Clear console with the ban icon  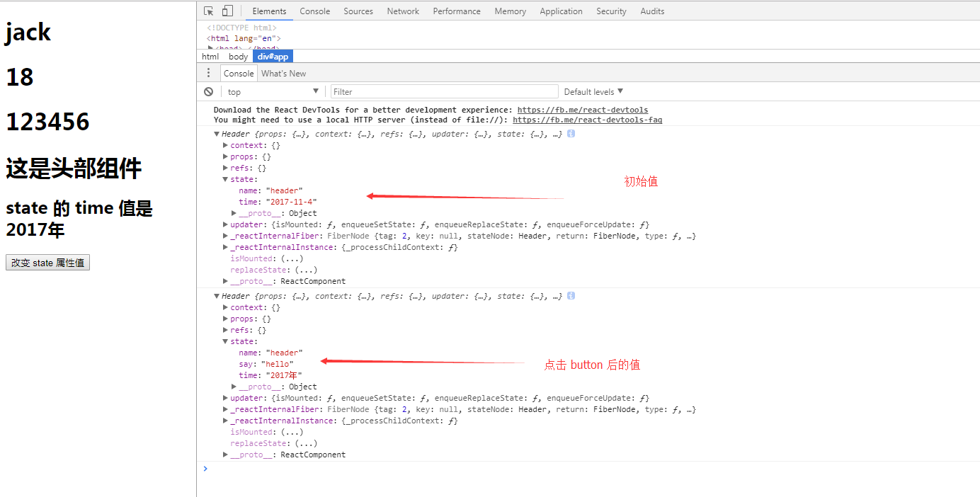pyautogui.click(x=209, y=91)
